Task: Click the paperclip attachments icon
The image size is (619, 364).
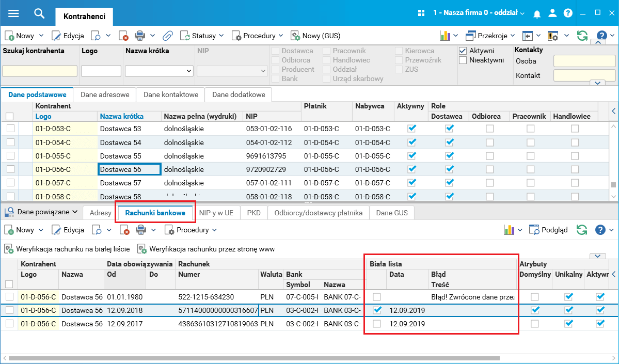Action: click(167, 36)
